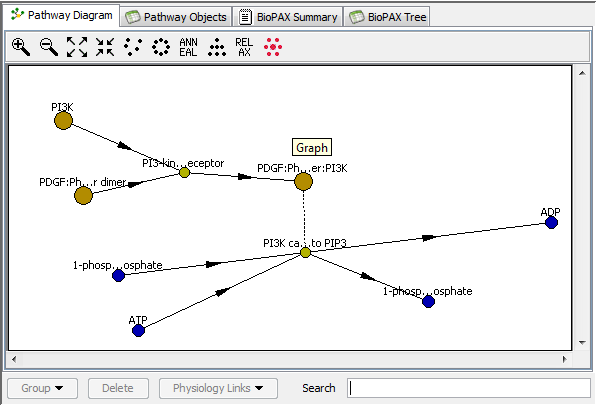
Task: Click the horizontal scrollbar right arrow
Action: pyautogui.click(x=564, y=359)
